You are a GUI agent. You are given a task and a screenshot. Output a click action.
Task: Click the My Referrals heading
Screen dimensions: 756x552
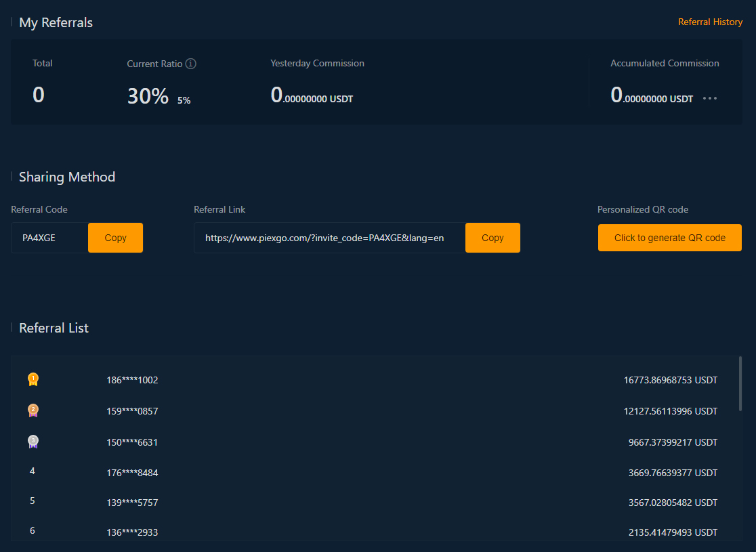(x=56, y=22)
